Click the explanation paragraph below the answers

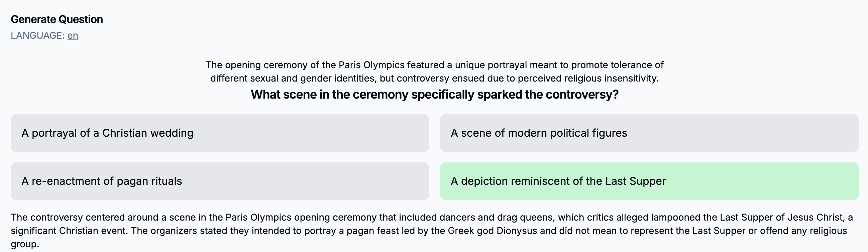click(432, 231)
